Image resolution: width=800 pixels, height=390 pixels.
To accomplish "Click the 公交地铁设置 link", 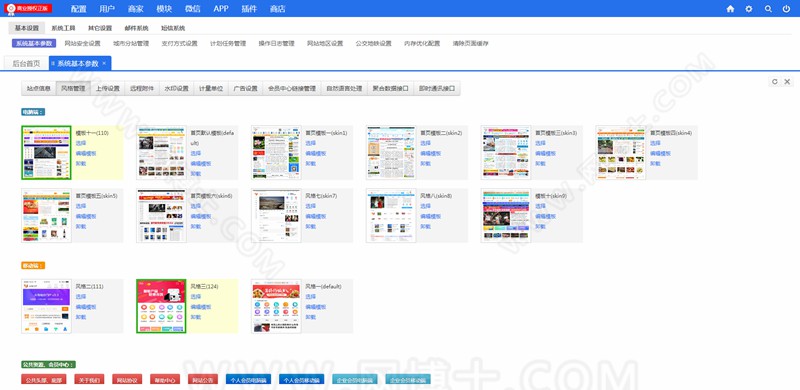I will pyautogui.click(x=373, y=43).
